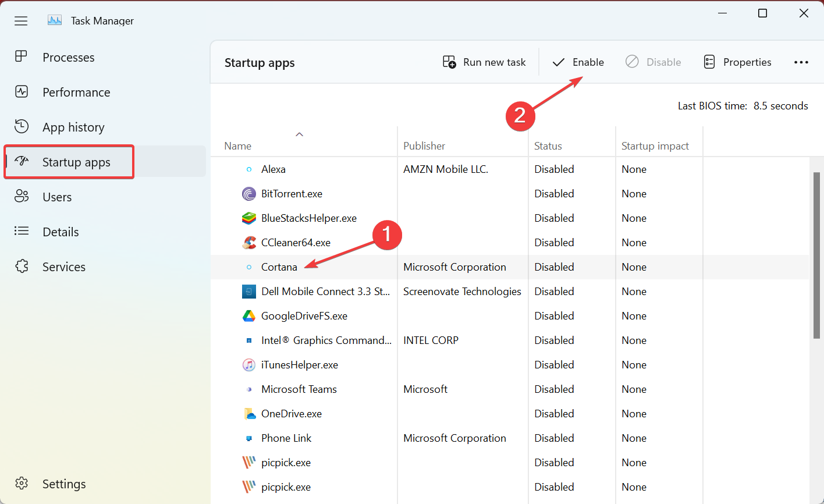
Task: Click the BitTorrent.exe app icon
Action: [249, 194]
